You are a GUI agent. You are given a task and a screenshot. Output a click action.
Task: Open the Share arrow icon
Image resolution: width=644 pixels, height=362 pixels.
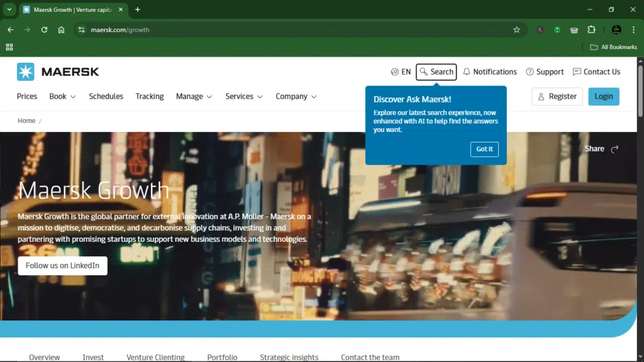coord(614,149)
